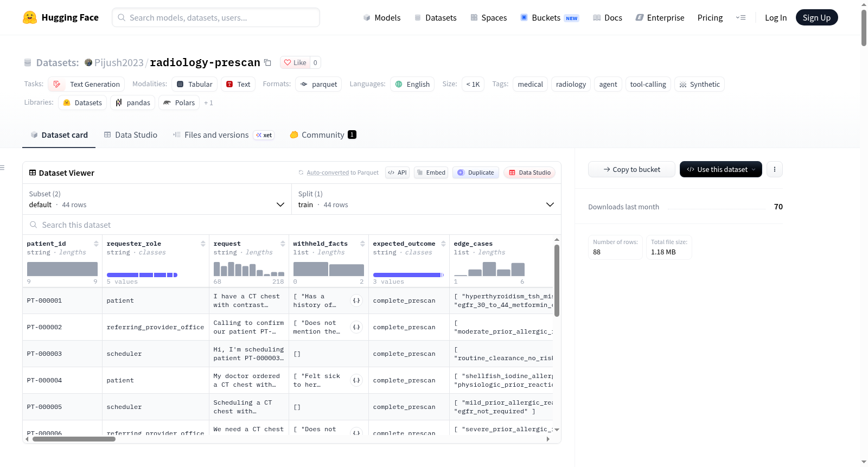This screenshot has width=868, height=467.
Task: Expand withheld_facts cell for PT-000004
Action: 356,380
